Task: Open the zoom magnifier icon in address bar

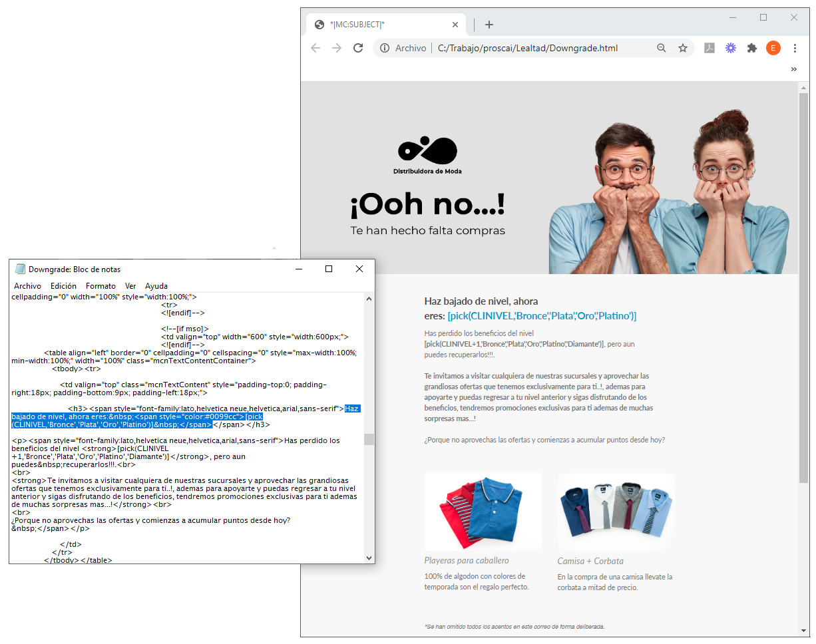Action: [x=662, y=48]
